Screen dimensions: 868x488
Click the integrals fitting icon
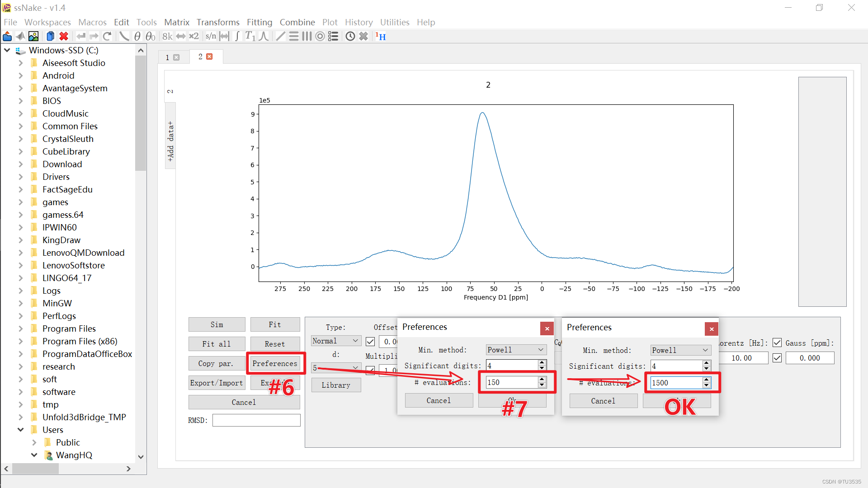coord(237,37)
